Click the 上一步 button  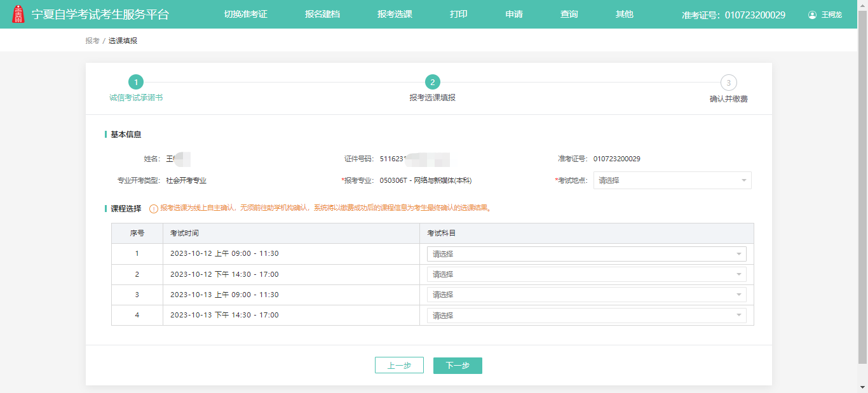pyautogui.click(x=399, y=365)
